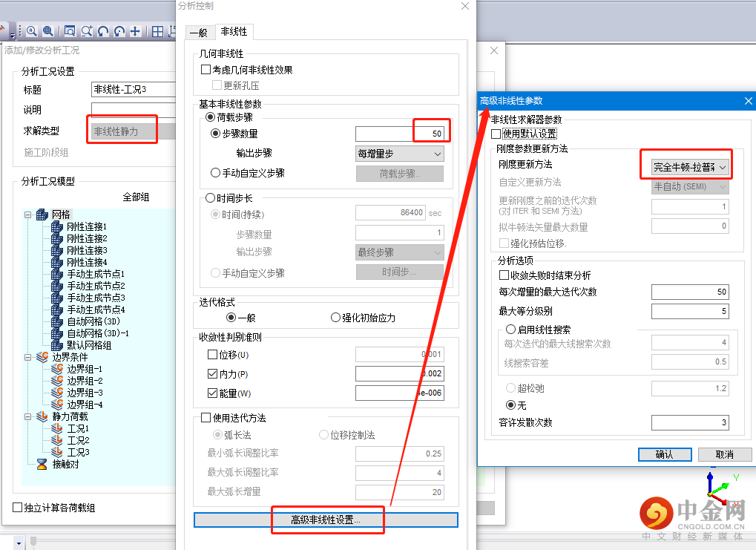Click the boundary condition icon beside 边界条件
The image size is (756, 550).
[x=42, y=357]
